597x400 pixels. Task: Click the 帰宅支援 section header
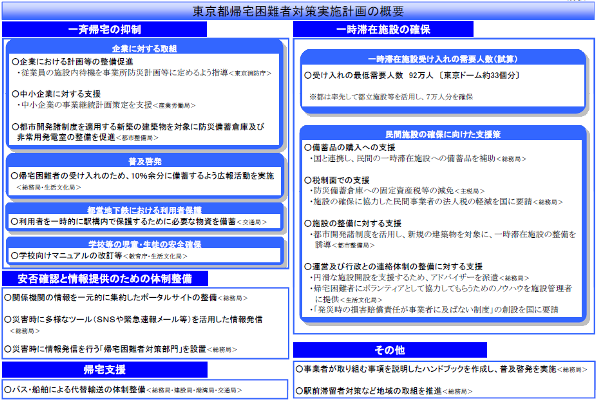pos(105,370)
